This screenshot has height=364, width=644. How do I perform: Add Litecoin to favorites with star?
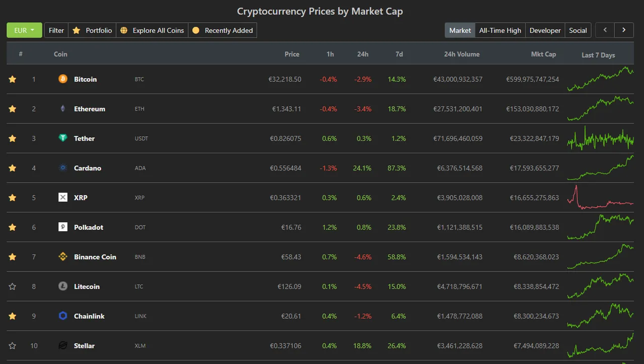click(13, 287)
